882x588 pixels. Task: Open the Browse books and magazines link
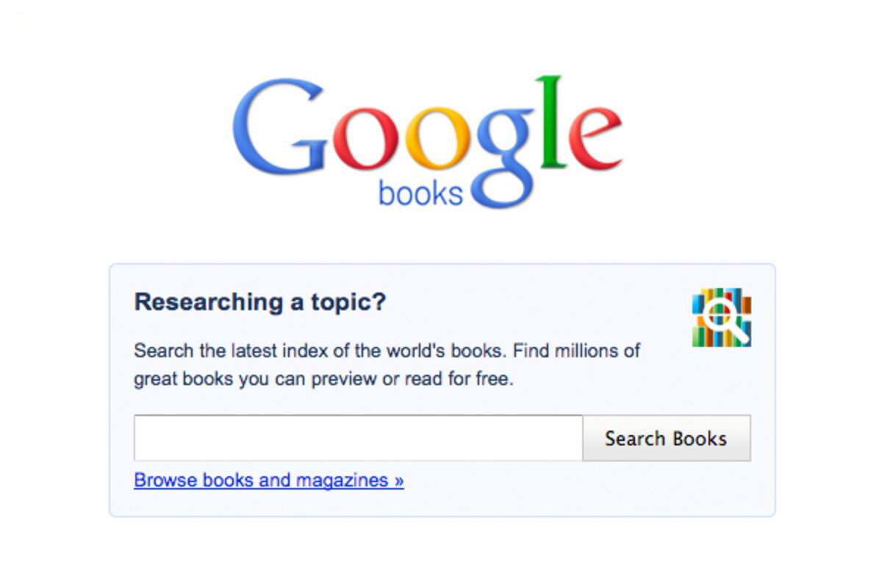tap(269, 481)
